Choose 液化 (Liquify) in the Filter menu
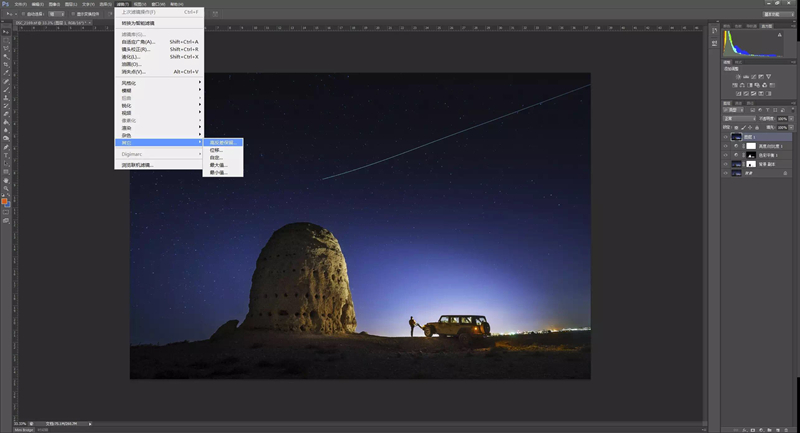The image size is (800, 433). (x=159, y=57)
